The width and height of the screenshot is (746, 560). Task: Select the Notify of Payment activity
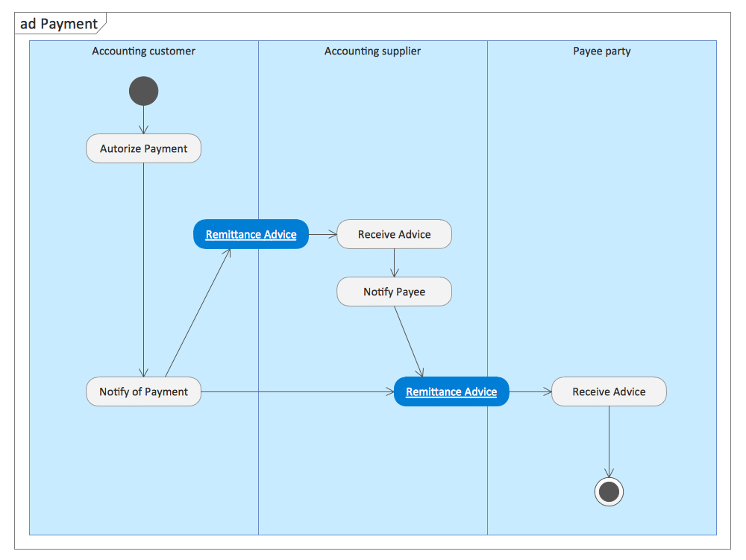tap(144, 391)
